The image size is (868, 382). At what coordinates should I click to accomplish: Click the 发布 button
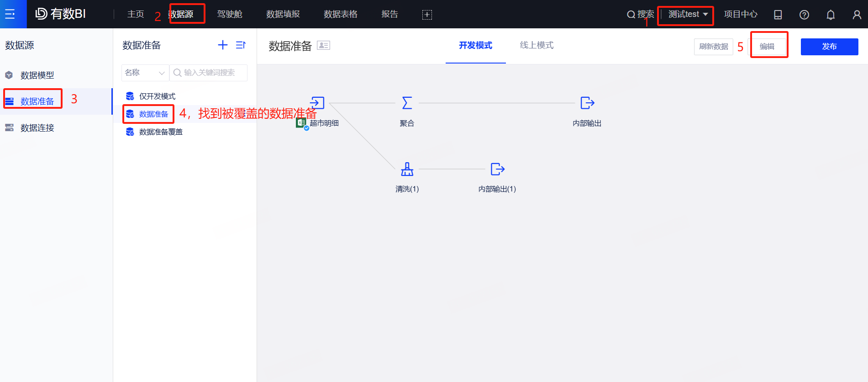point(829,47)
